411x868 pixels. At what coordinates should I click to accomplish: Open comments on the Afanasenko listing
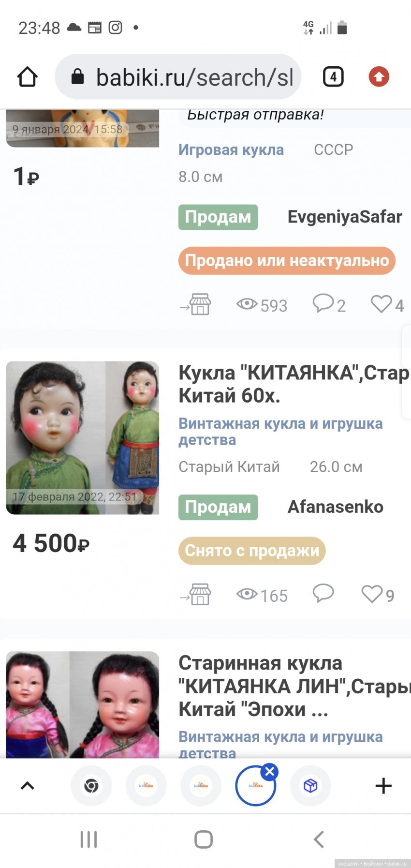point(323,593)
